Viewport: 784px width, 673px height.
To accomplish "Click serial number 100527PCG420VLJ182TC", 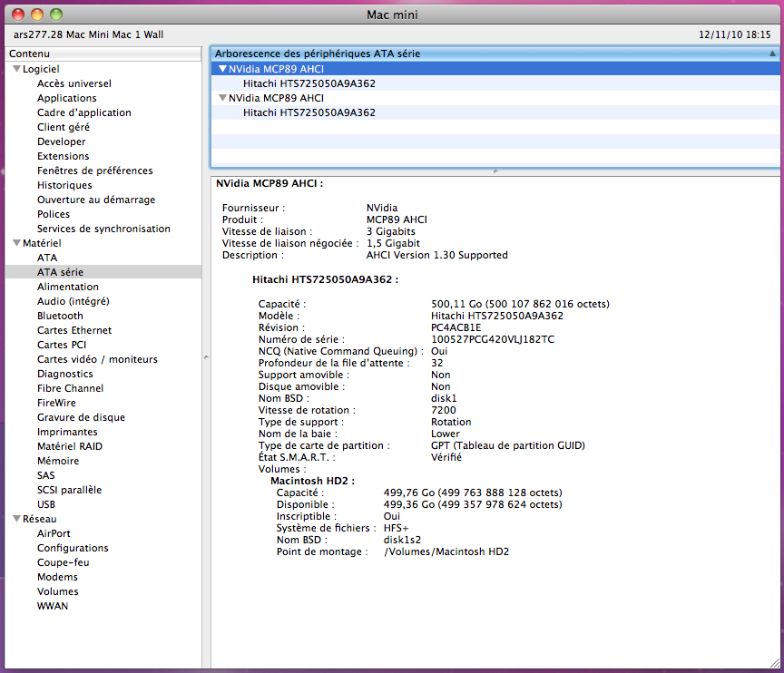I will 493,339.
